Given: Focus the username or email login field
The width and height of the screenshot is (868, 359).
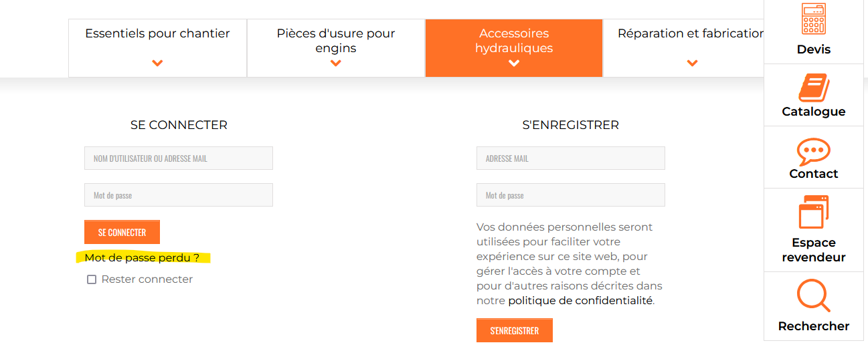Looking at the screenshot, I should click(x=179, y=158).
